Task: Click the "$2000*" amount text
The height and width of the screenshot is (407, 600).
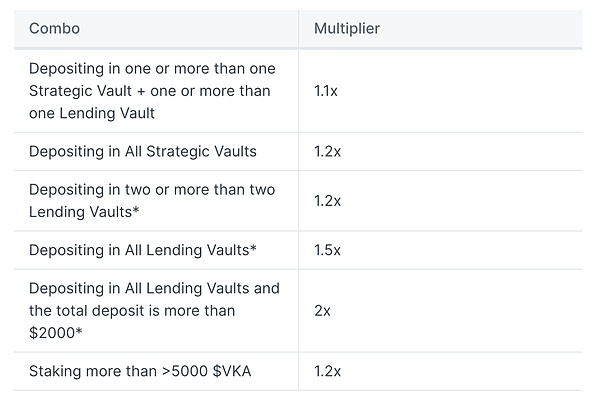Action: tap(54, 332)
